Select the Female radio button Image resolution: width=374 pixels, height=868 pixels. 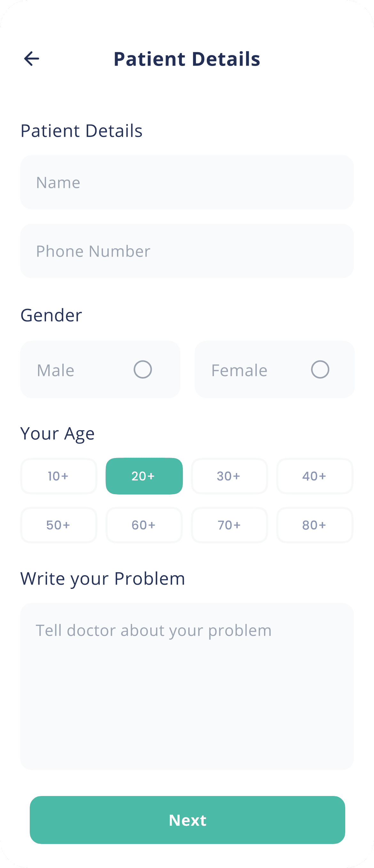(320, 369)
